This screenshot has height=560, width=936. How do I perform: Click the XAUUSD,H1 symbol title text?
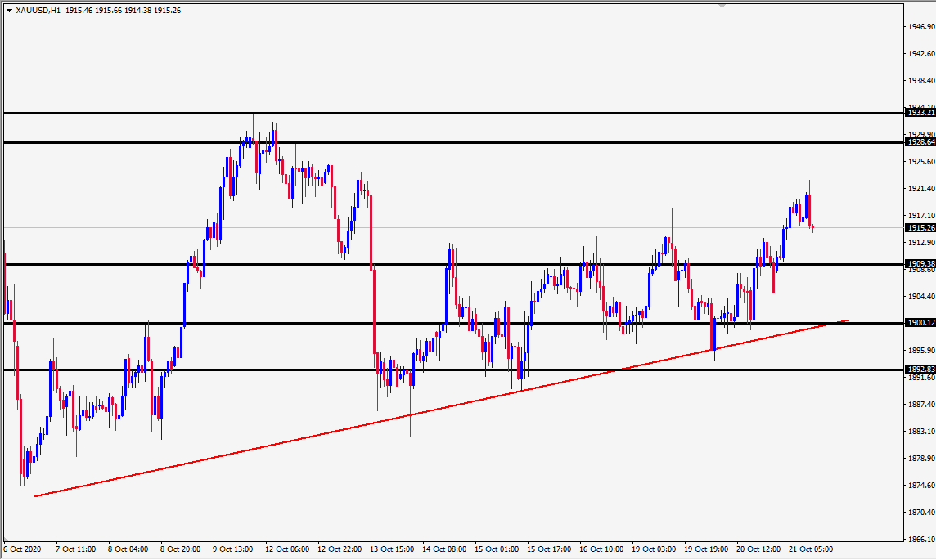pyautogui.click(x=38, y=11)
